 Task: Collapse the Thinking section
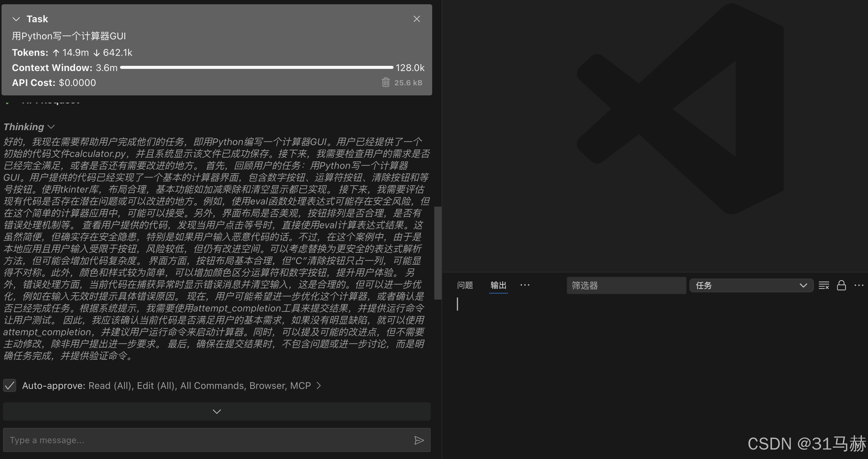pos(51,127)
